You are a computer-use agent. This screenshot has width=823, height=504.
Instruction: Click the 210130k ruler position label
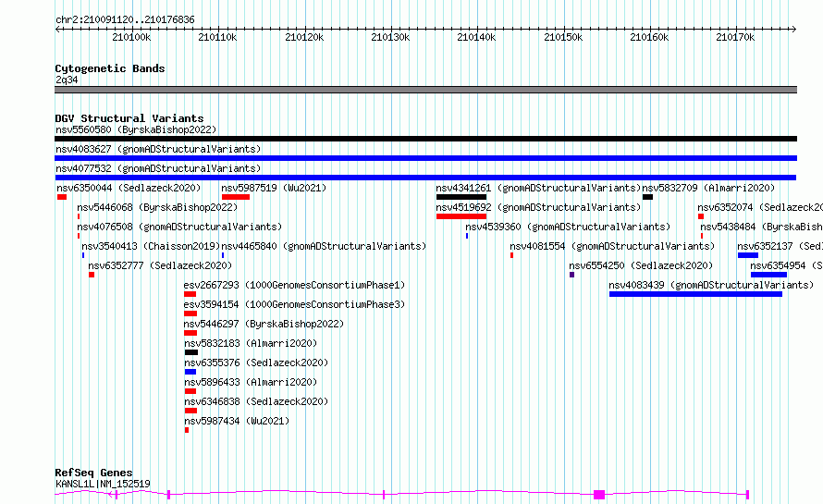(390, 37)
